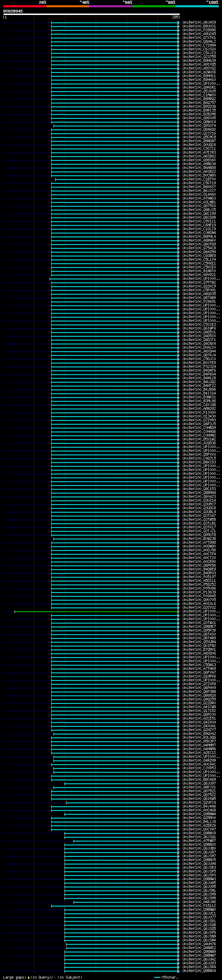222x980 pixels.
Task: Select hit label UniRef100_B7QMV1
Action: [x=199, y=649]
